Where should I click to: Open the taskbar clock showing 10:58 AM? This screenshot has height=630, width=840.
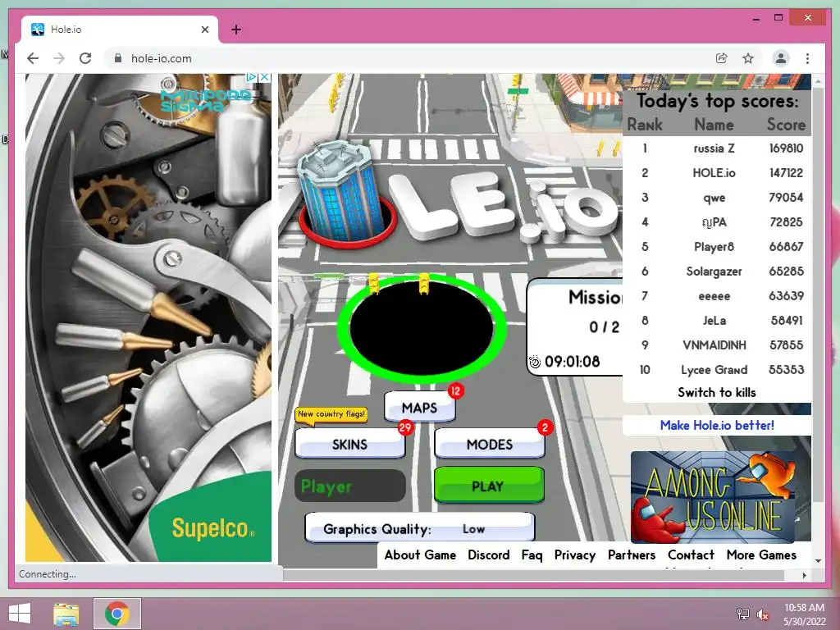tap(804, 614)
